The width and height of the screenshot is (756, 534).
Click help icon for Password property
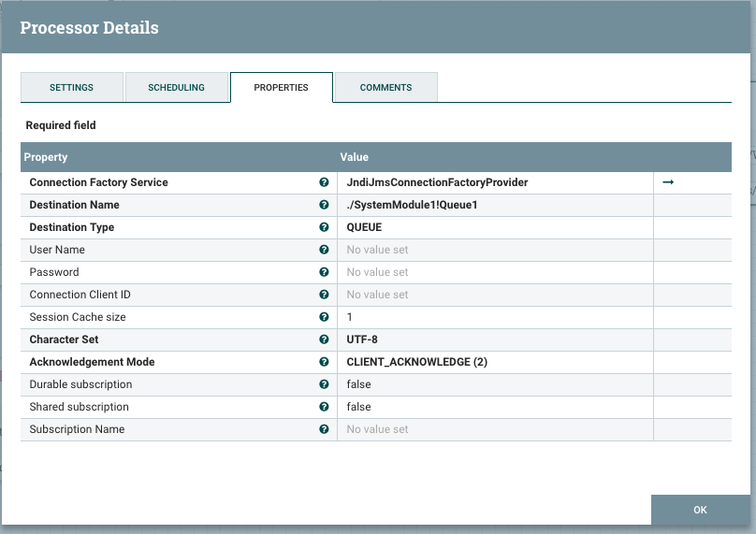tap(324, 272)
